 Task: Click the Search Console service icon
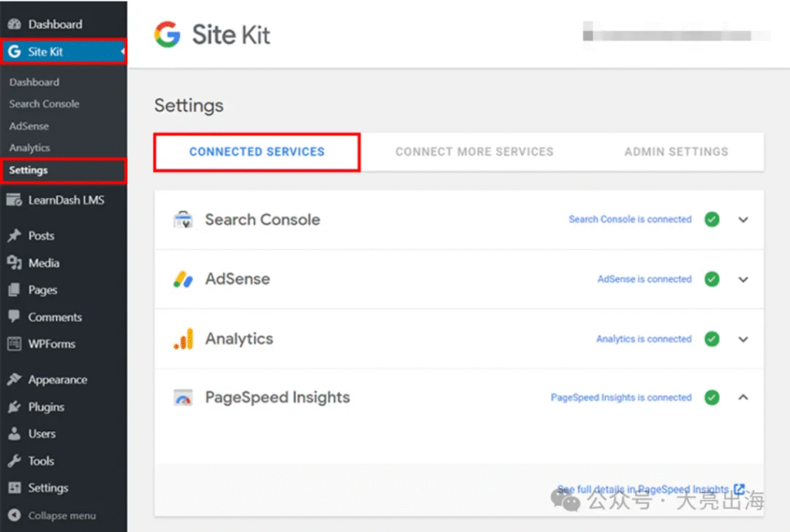[183, 220]
